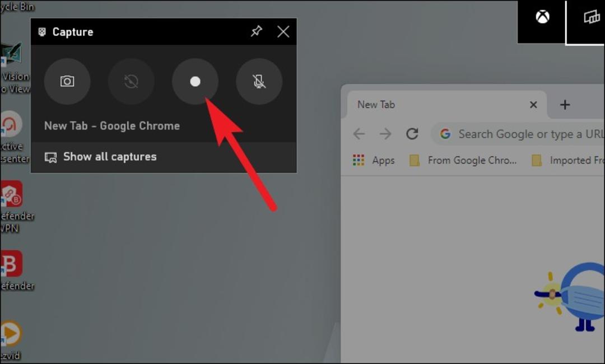Reload the page in Chrome
Screen dimensions: 605x364
(x=412, y=134)
